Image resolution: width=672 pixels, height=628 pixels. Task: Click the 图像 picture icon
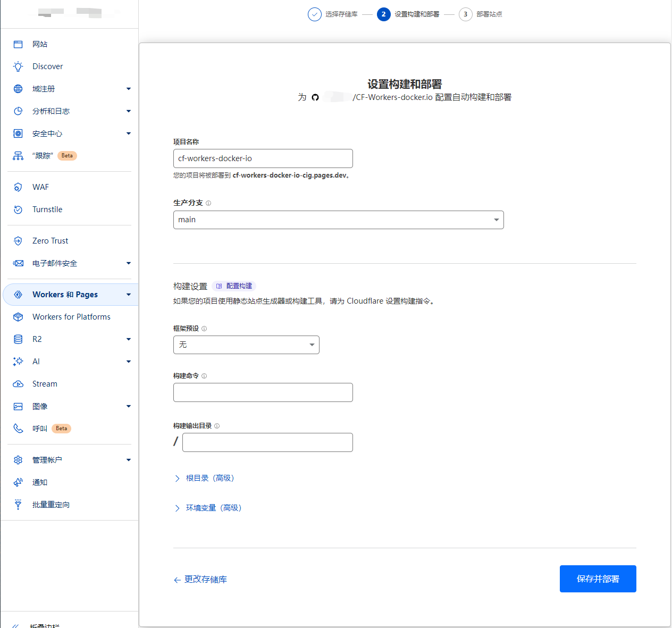(x=18, y=406)
